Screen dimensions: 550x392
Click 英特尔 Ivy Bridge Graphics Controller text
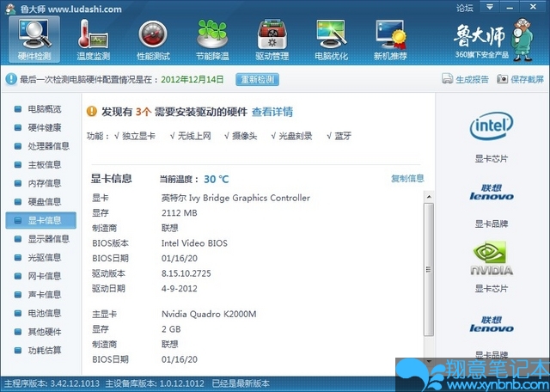235,198
